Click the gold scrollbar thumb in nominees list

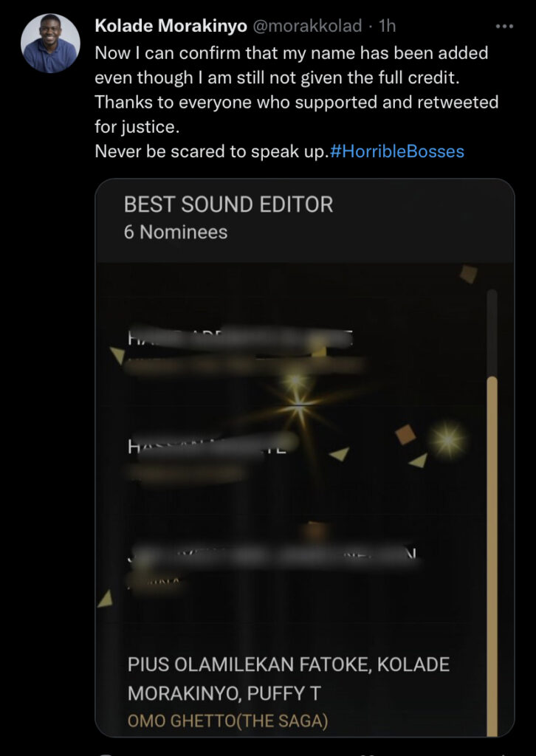tap(492, 556)
